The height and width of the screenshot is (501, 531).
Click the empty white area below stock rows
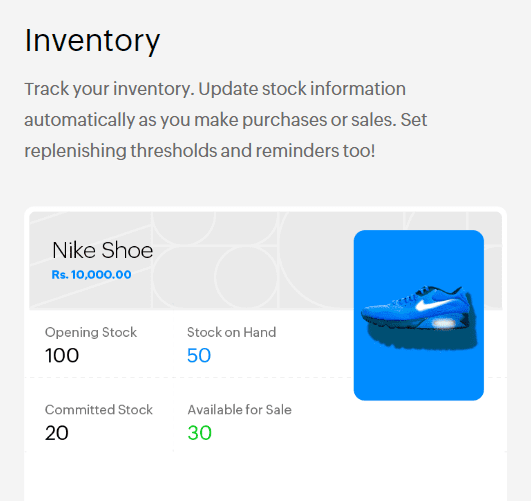click(266, 476)
